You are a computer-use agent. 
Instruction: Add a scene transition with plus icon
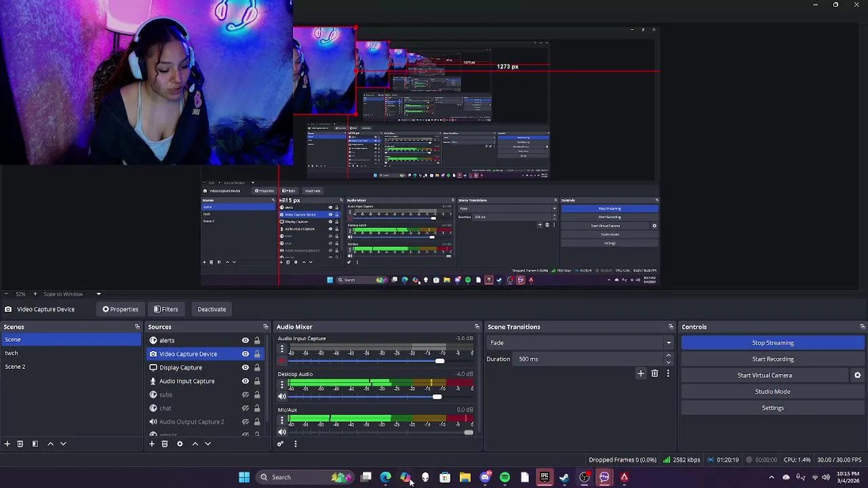[x=641, y=373]
